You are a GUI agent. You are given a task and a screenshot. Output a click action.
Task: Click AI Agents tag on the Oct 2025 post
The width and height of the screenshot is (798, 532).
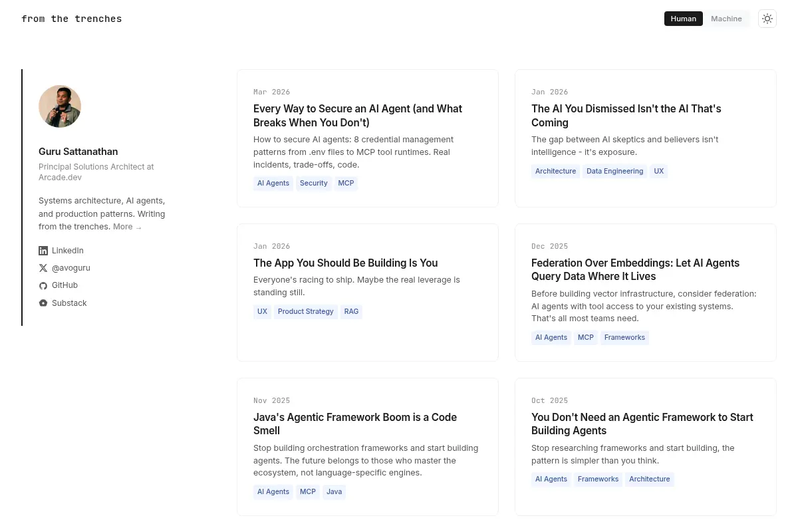coord(551,479)
